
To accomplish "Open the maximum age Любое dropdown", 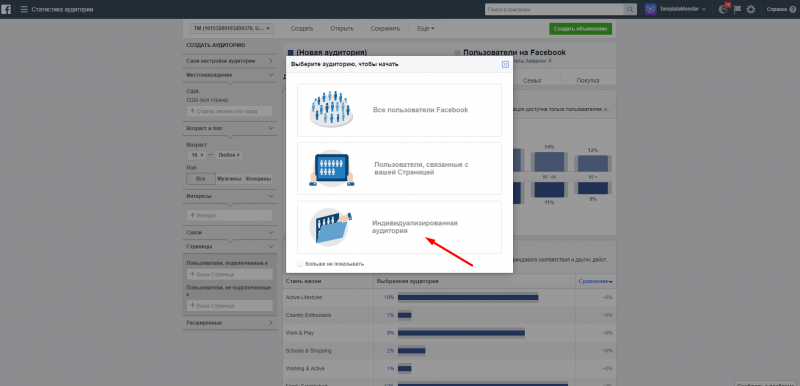I will [229, 155].
